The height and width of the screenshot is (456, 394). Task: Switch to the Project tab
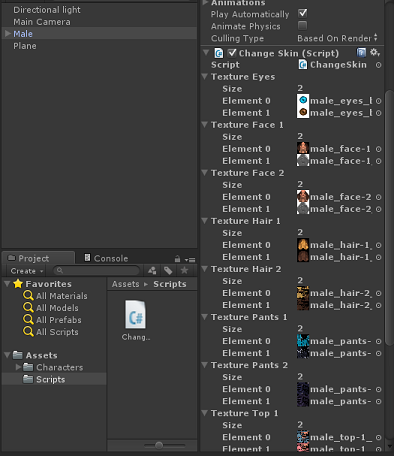pyautogui.click(x=38, y=258)
